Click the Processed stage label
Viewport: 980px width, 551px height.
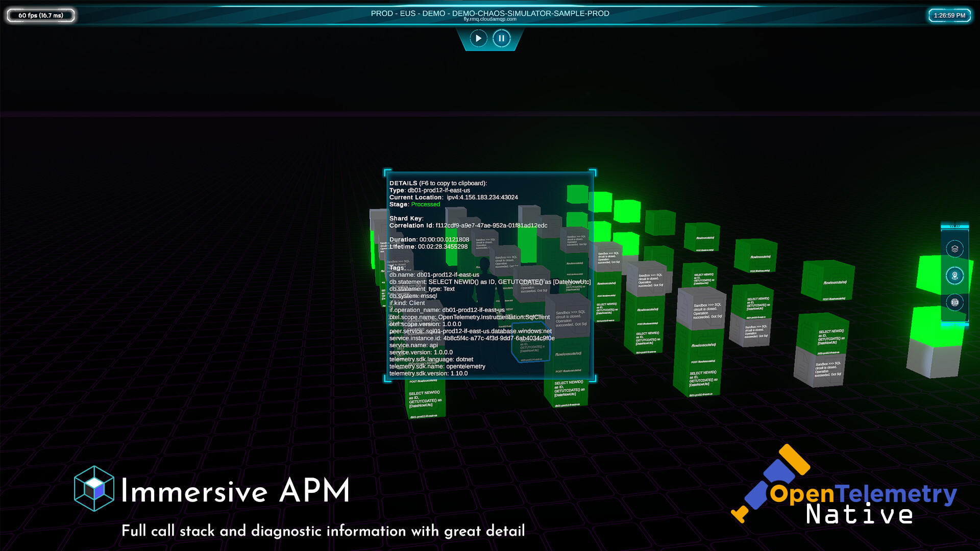(x=426, y=204)
